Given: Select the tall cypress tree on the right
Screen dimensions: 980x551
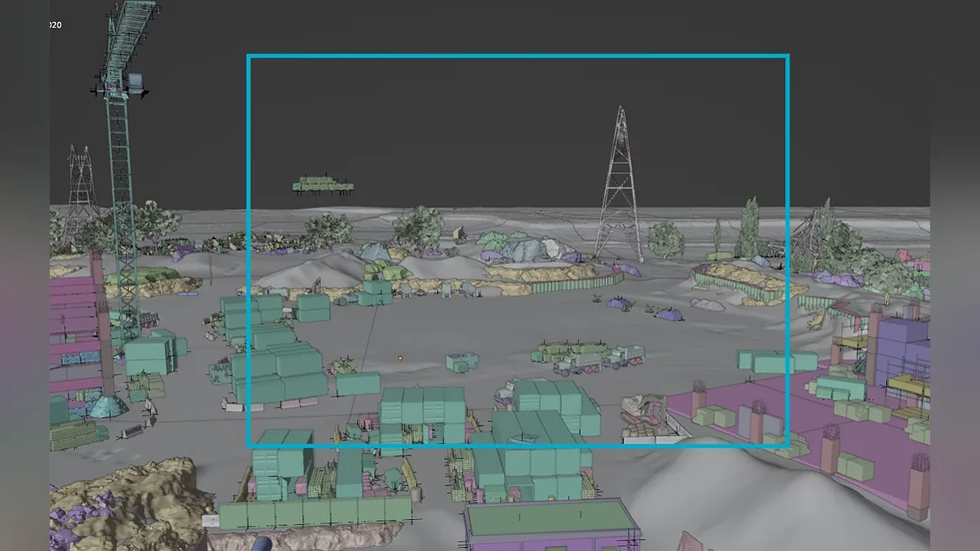Looking at the screenshot, I should 747,229.
